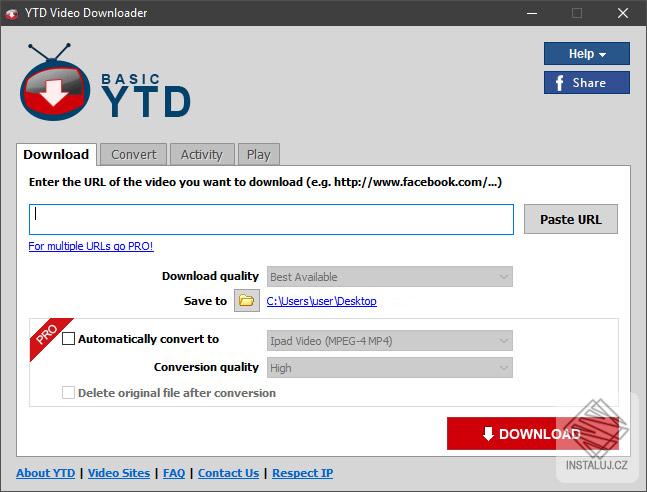
Task: Open the Activity tab
Action: click(x=202, y=154)
